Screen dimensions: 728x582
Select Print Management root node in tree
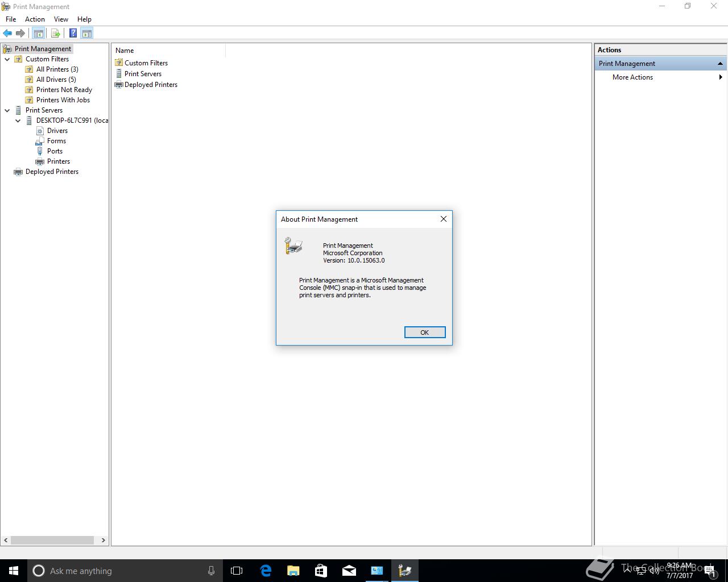coord(43,49)
